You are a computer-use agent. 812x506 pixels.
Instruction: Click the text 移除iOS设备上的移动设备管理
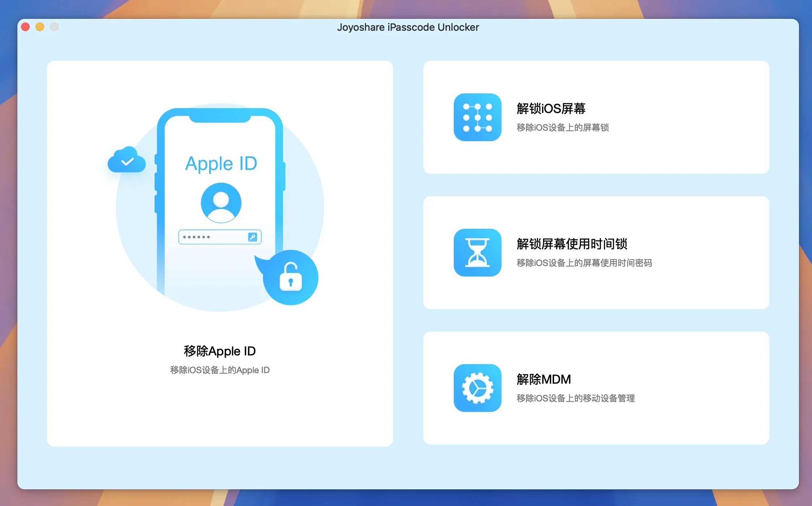tap(576, 398)
